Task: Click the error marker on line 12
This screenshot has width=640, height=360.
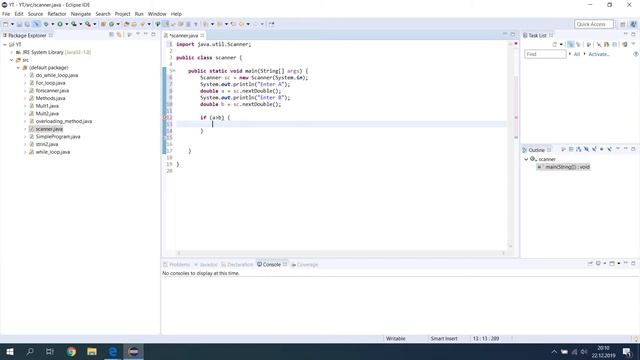Action: coord(165,118)
